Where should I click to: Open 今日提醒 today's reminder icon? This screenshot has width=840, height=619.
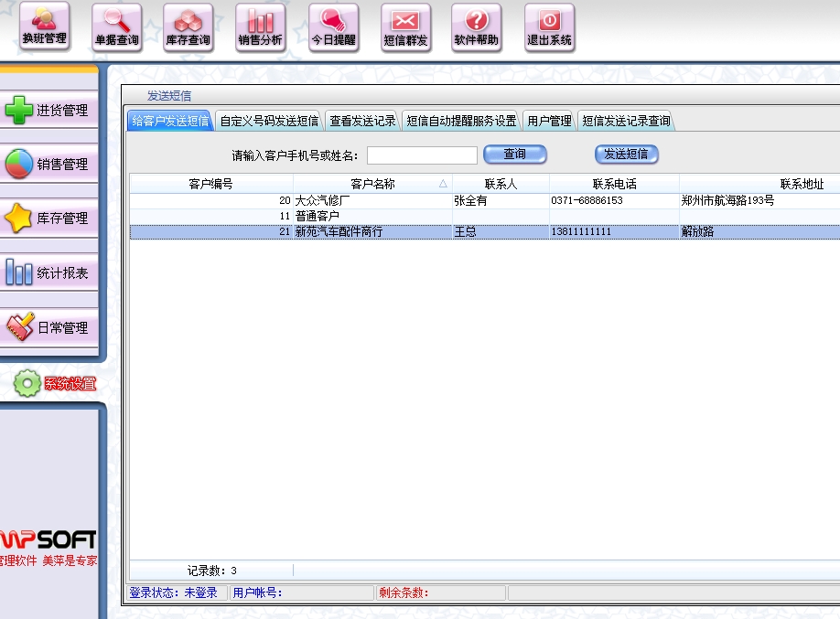333,27
